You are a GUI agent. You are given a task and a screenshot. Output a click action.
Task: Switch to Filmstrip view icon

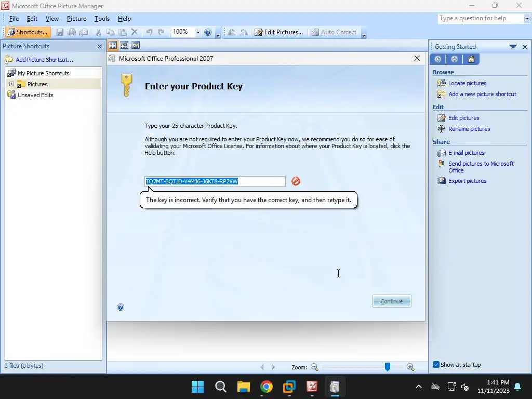pyautogui.click(x=124, y=45)
